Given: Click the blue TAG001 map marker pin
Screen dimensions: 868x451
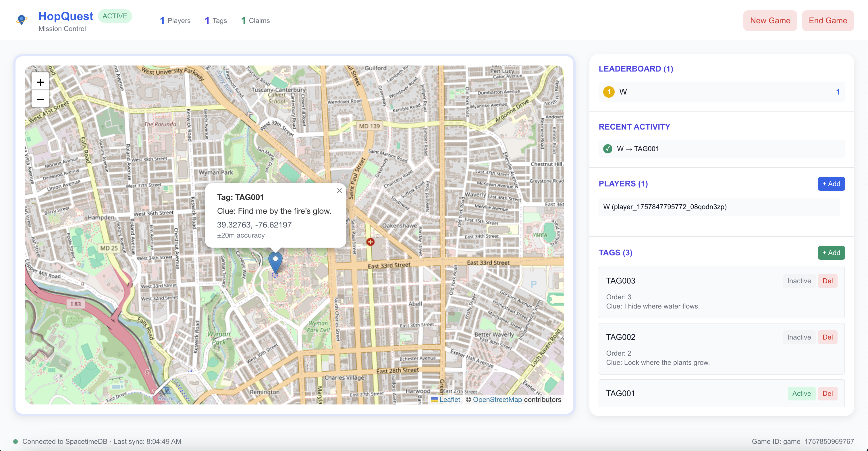Looking at the screenshot, I should click(x=275, y=263).
